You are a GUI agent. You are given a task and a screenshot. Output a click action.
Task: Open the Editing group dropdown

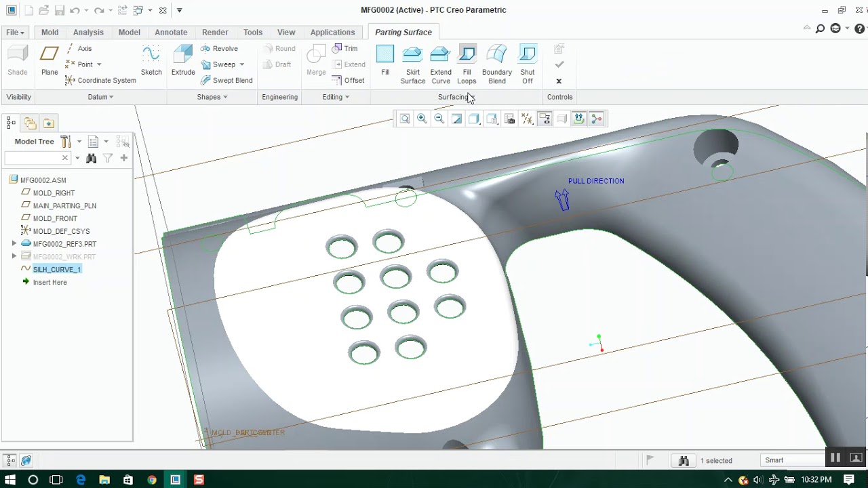point(336,97)
